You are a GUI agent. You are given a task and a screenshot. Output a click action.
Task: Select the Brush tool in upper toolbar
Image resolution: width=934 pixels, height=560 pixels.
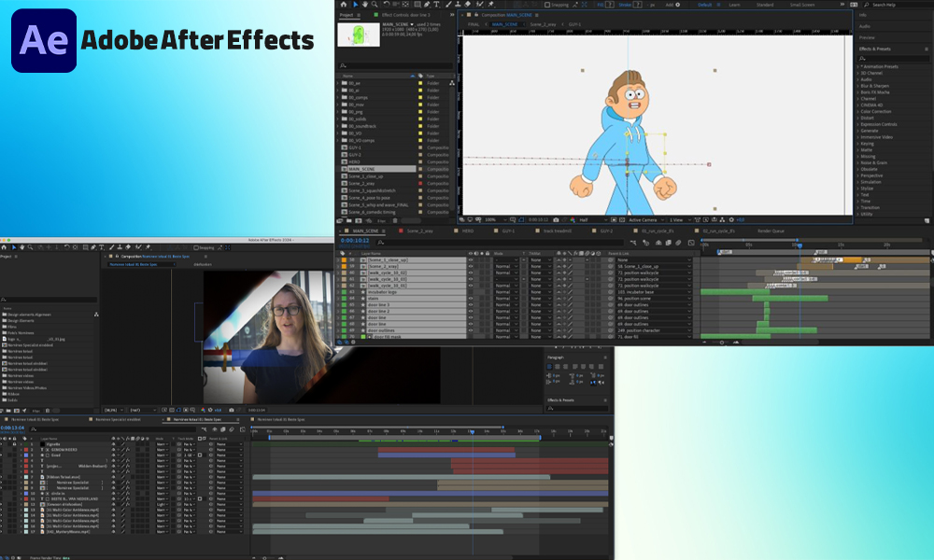click(x=448, y=4)
